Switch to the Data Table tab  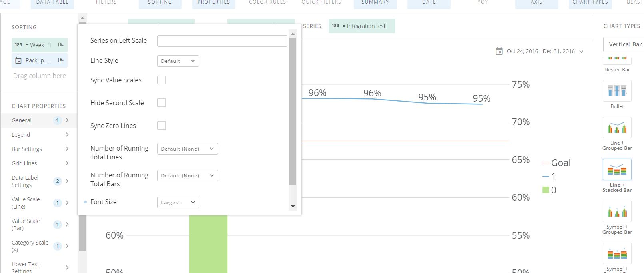point(52,3)
